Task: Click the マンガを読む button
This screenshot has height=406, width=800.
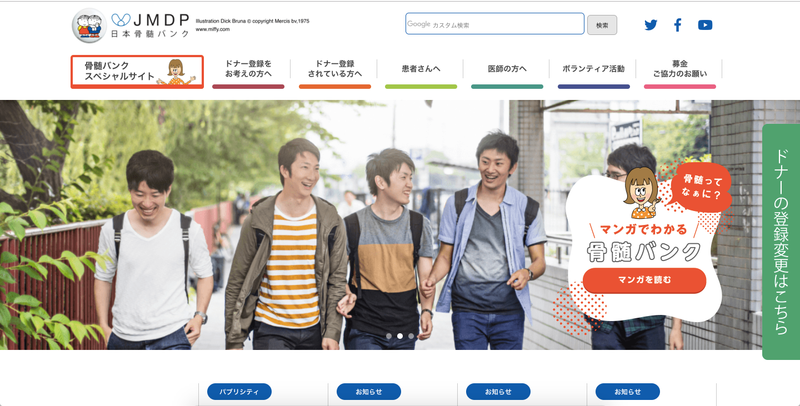Action: click(x=644, y=280)
